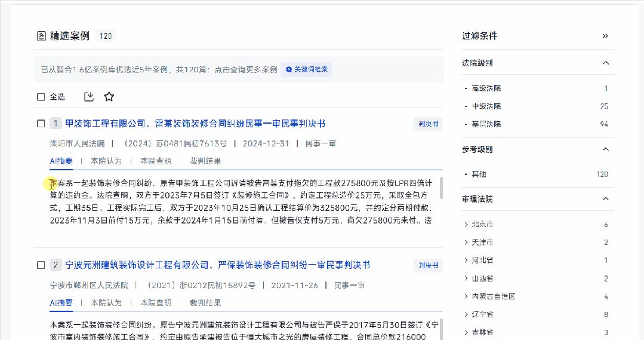This screenshot has width=644, height=340.
Task: Expand 北京市 in the court list
Action: (466, 225)
